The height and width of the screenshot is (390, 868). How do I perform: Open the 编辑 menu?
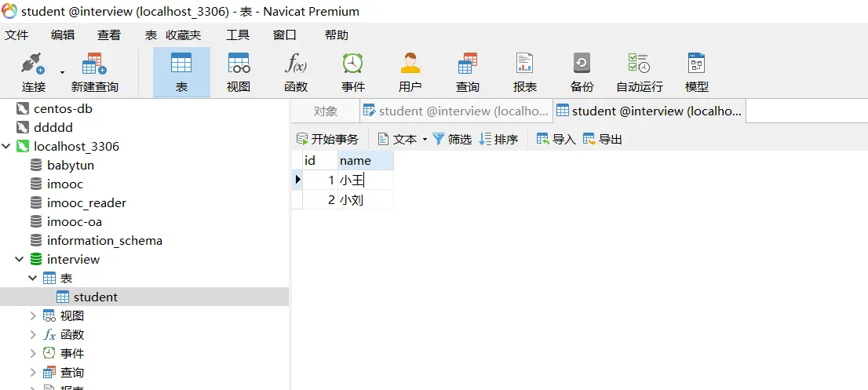point(63,35)
